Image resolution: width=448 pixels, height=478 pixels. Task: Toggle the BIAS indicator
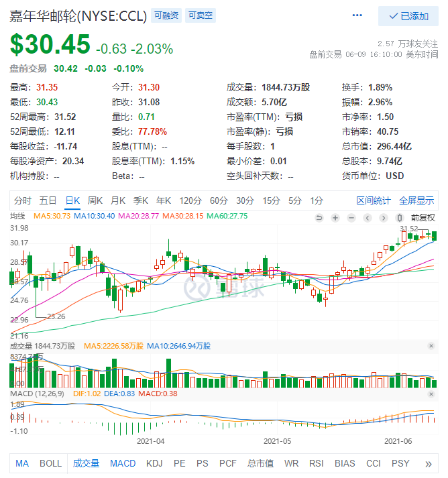point(345,463)
